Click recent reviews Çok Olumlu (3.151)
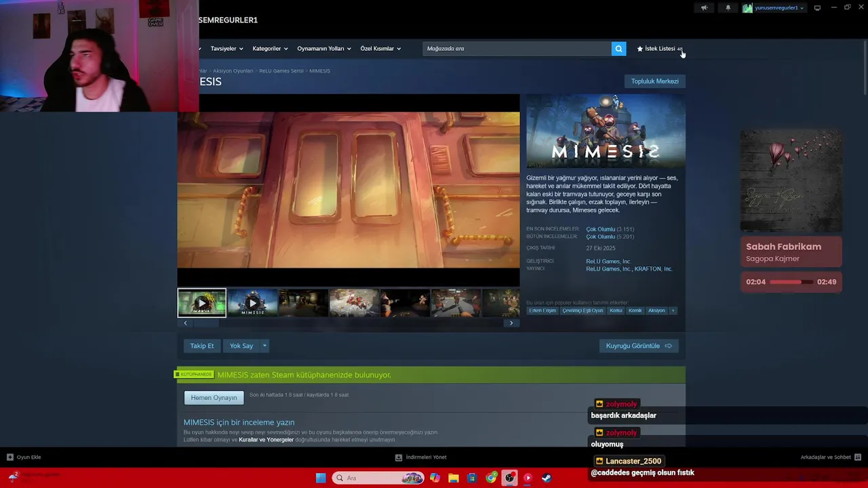Image resolution: width=868 pixels, height=488 pixels. [610, 229]
